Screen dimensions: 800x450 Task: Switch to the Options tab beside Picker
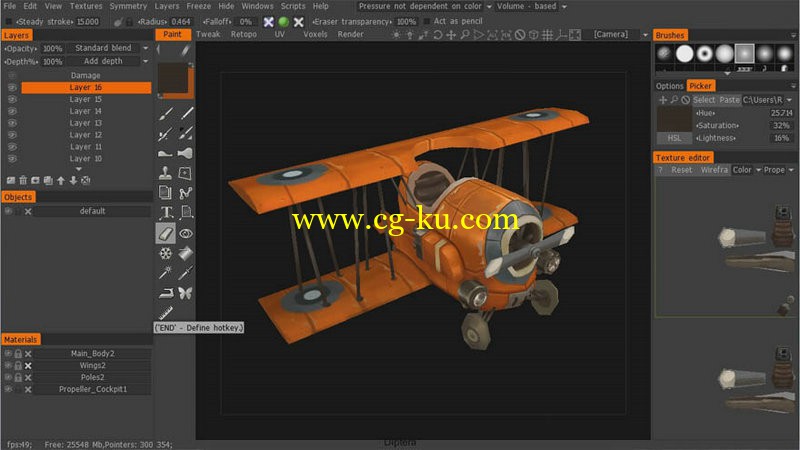[x=669, y=86]
